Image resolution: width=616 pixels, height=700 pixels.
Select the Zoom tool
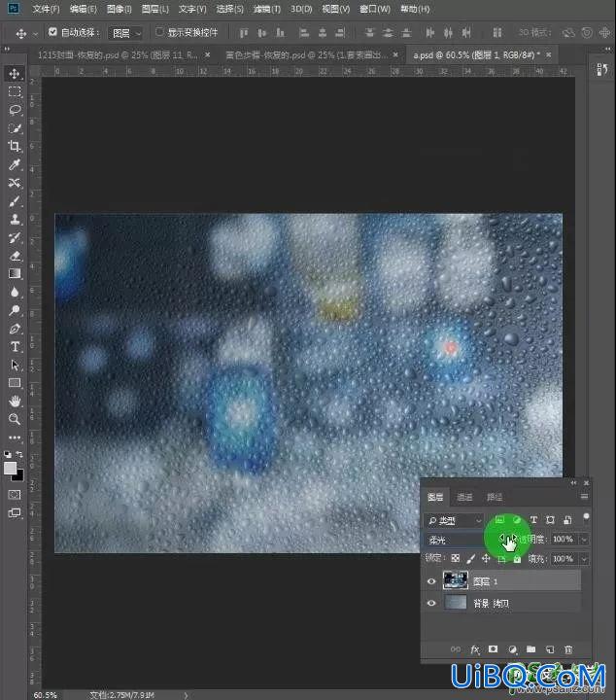click(x=15, y=419)
